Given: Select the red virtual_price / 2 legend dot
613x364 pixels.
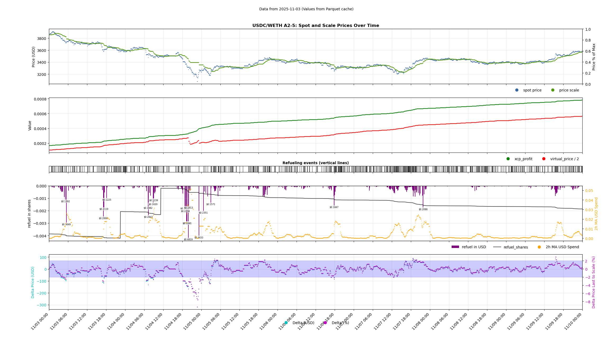Looking at the screenshot, I should point(544,159).
